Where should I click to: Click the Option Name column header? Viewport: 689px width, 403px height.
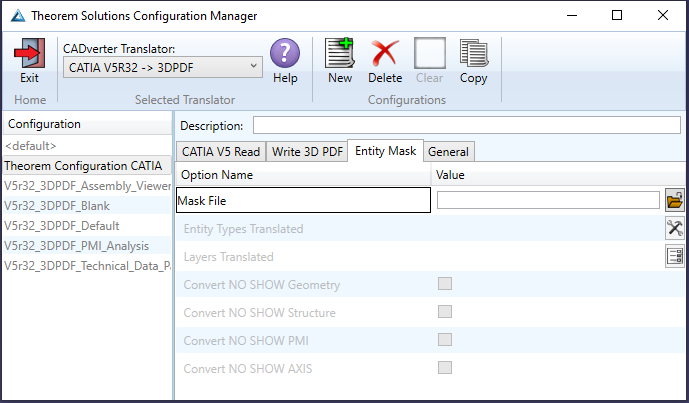click(x=303, y=175)
